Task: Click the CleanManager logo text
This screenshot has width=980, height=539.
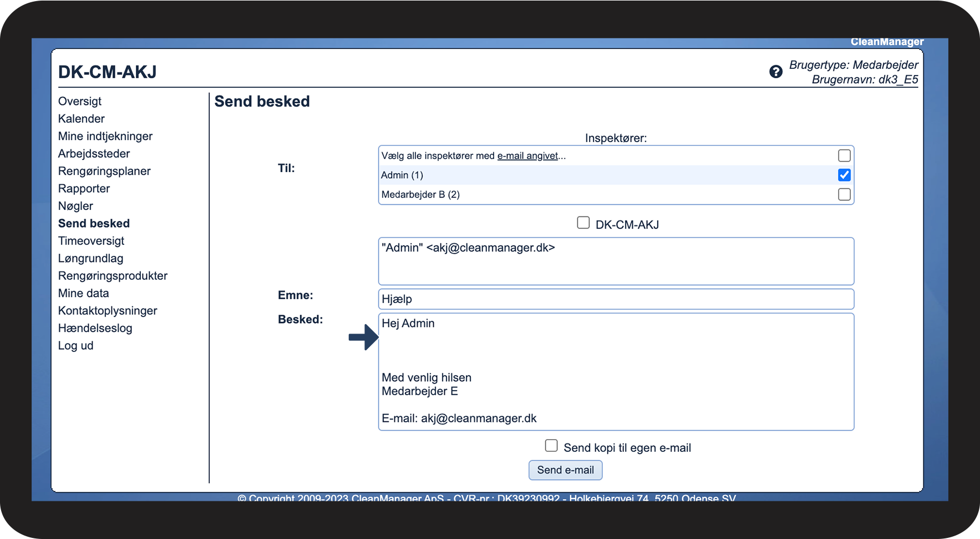Action: click(887, 42)
